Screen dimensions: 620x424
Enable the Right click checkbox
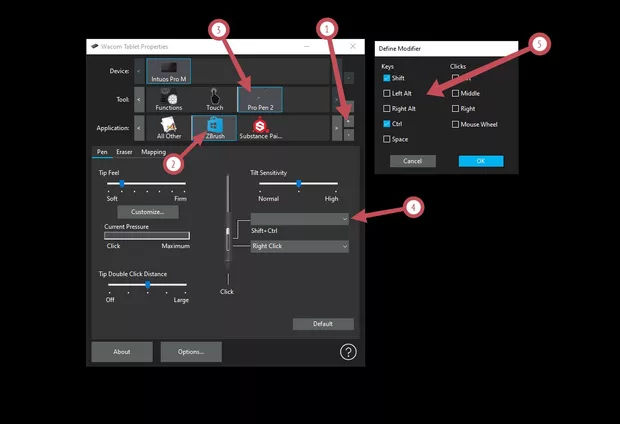(455, 108)
